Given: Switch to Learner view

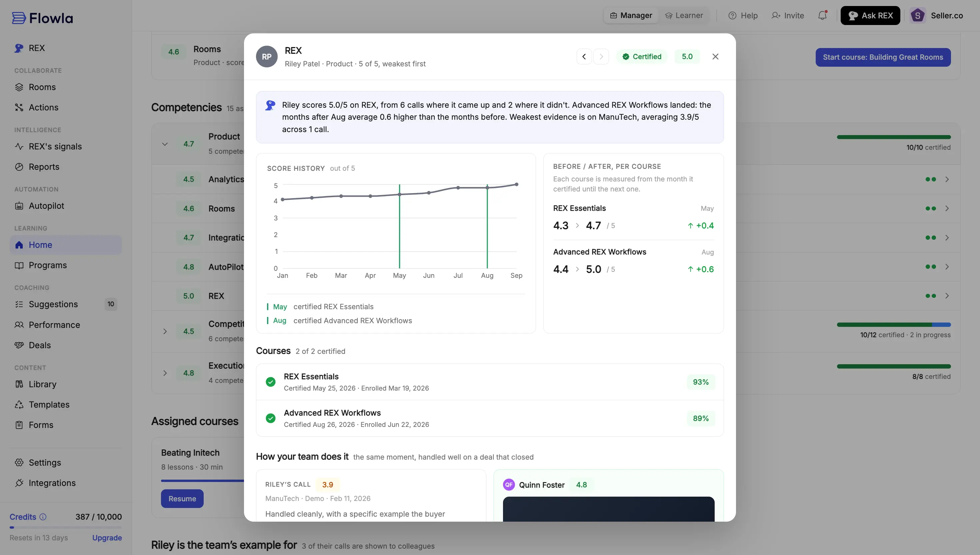Looking at the screenshot, I should click(x=684, y=16).
